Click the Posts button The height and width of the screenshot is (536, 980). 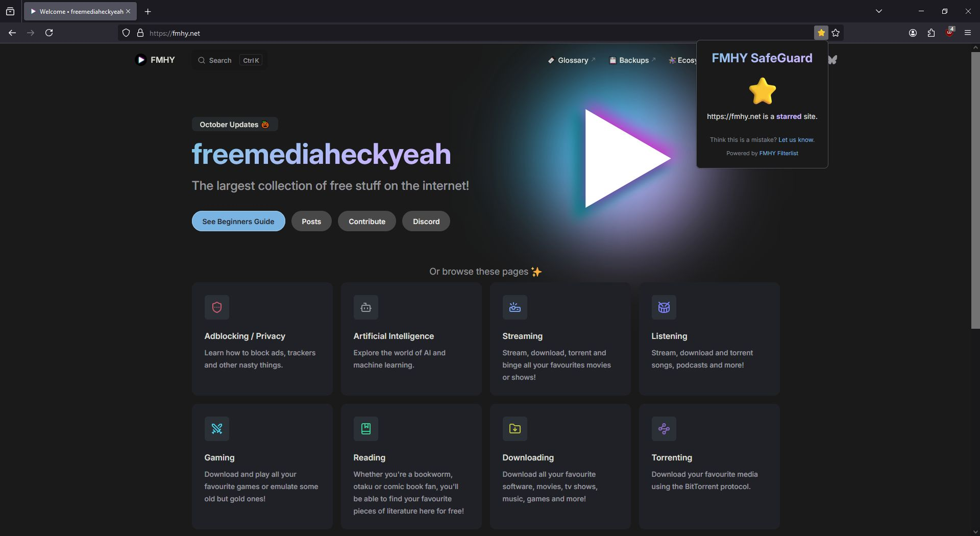coord(311,221)
